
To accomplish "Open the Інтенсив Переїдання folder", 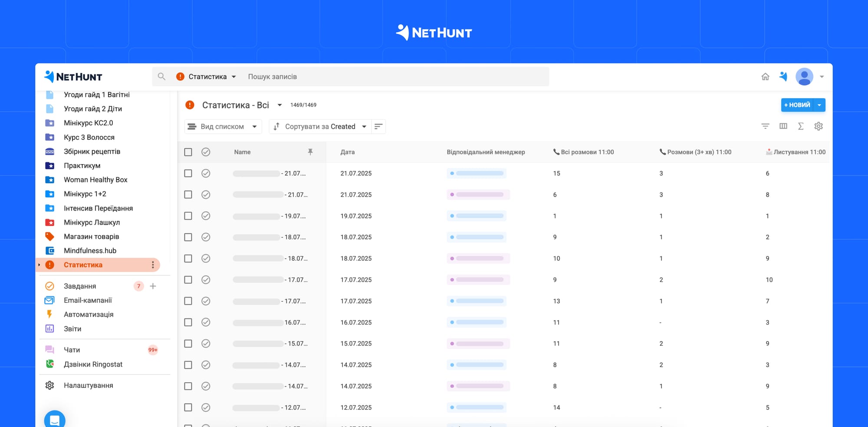I will click(98, 208).
